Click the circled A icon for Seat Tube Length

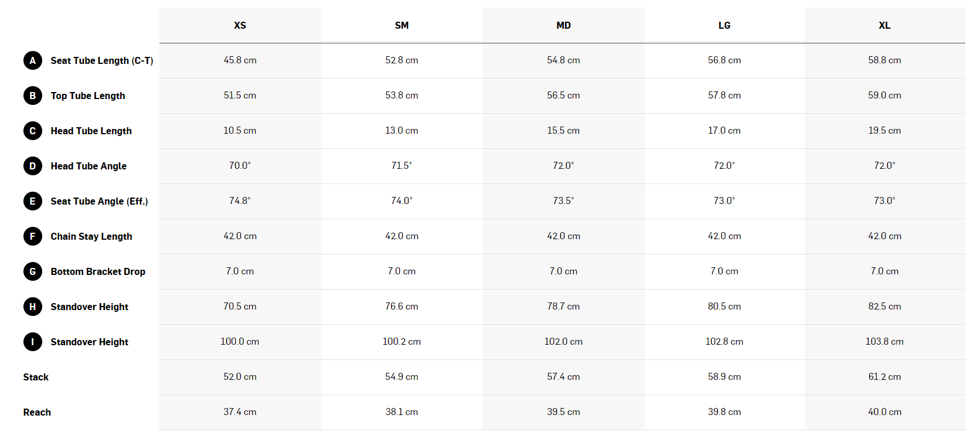[x=33, y=60]
